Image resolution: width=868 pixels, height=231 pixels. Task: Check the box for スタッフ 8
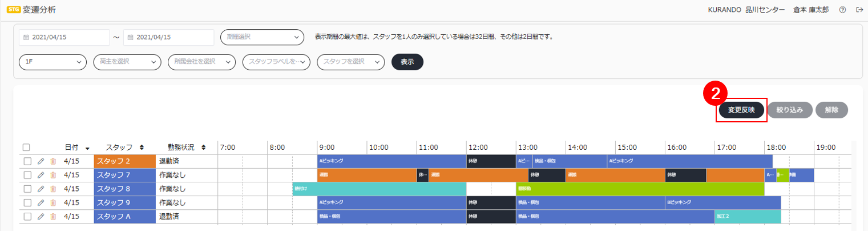27,189
